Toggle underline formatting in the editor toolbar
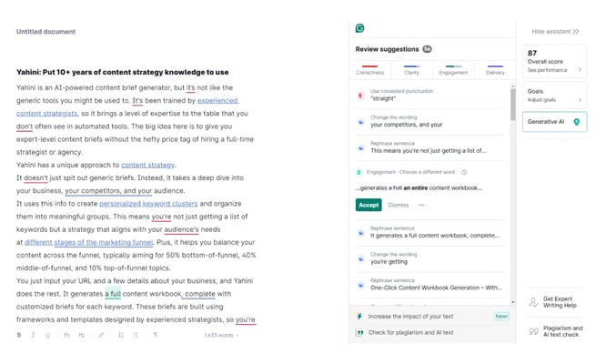 47,335
